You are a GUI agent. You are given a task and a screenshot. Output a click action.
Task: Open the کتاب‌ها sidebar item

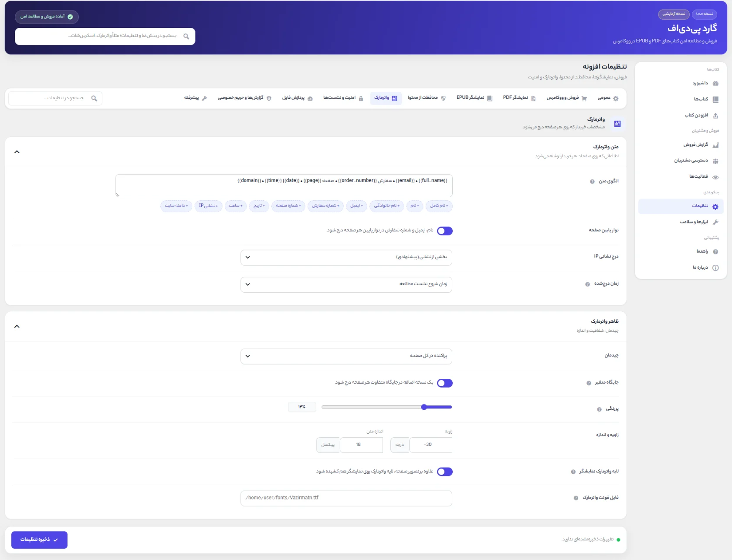[681, 99]
